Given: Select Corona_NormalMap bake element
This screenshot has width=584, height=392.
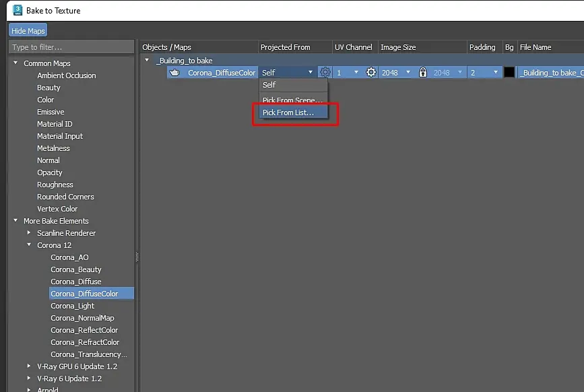Looking at the screenshot, I should click(x=82, y=318).
